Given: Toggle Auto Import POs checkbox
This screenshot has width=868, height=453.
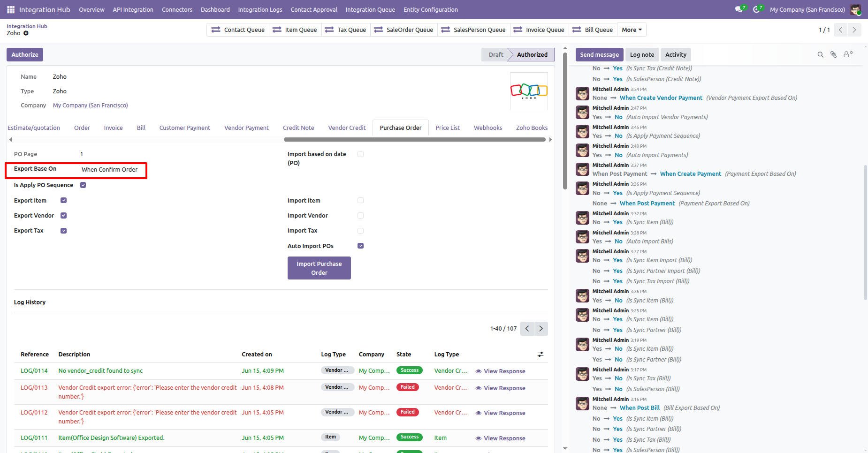Looking at the screenshot, I should (x=361, y=246).
